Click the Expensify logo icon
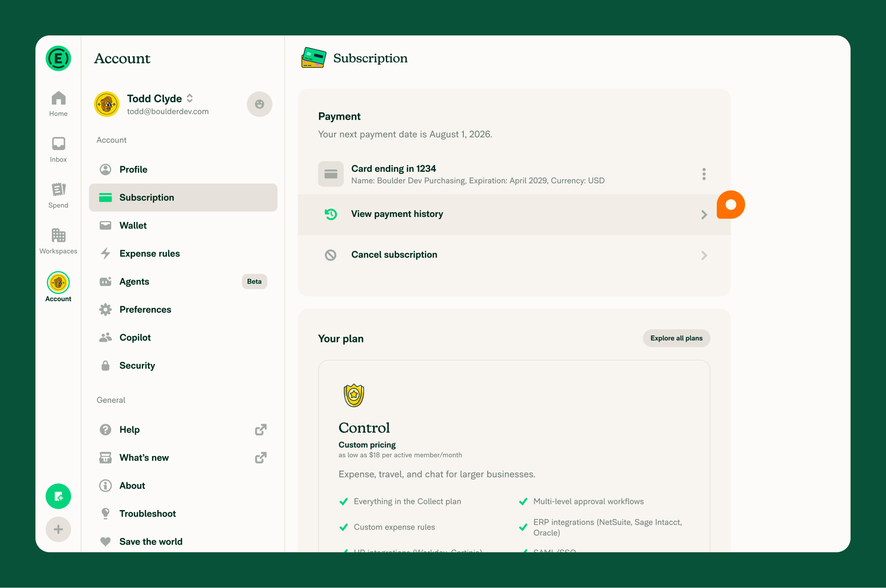The image size is (886, 588). (x=58, y=58)
